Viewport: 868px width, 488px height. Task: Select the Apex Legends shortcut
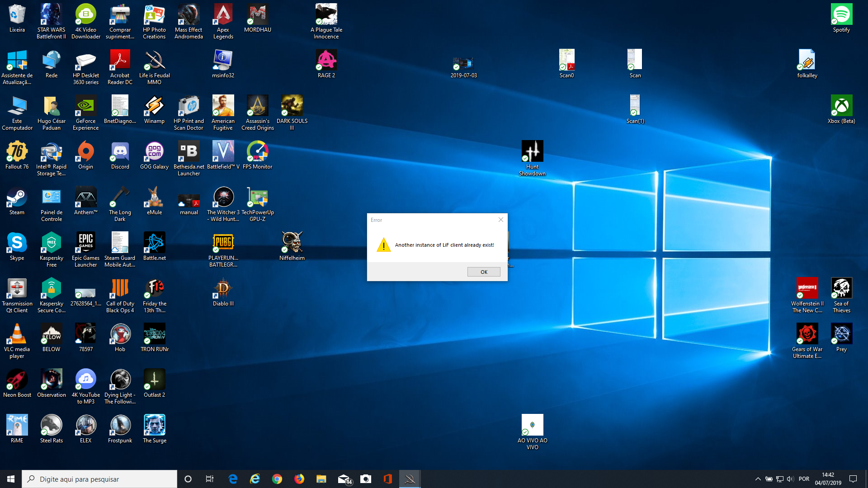223,22
